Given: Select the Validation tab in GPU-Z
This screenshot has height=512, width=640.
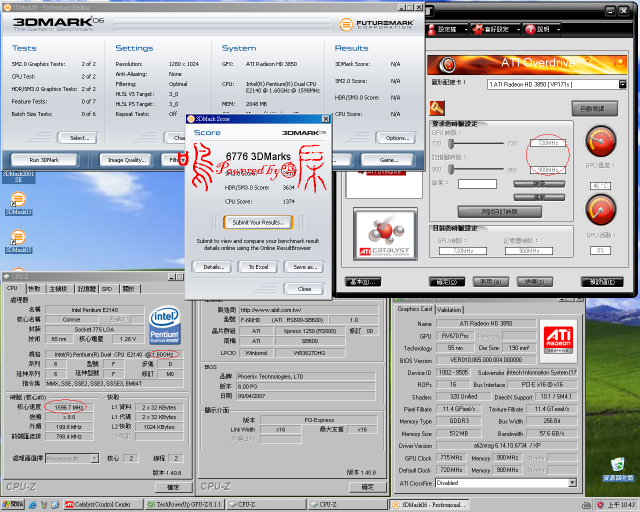Looking at the screenshot, I should (449, 310).
